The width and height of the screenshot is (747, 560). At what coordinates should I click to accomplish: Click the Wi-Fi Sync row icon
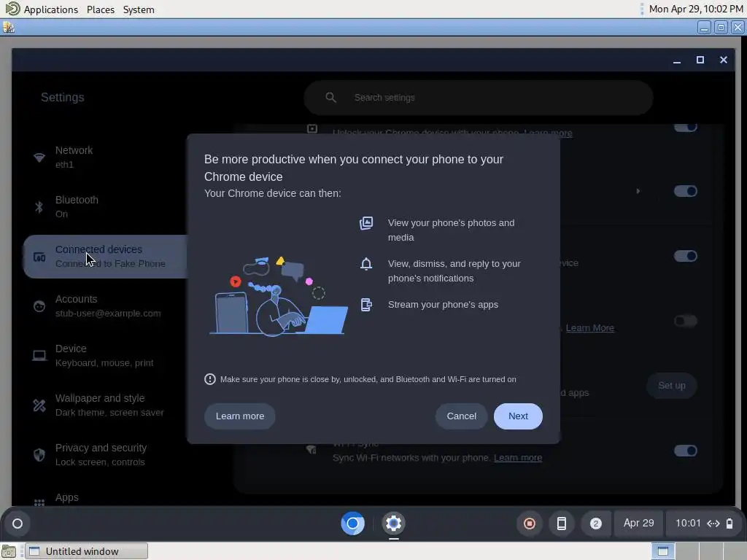(x=311, y=449)
